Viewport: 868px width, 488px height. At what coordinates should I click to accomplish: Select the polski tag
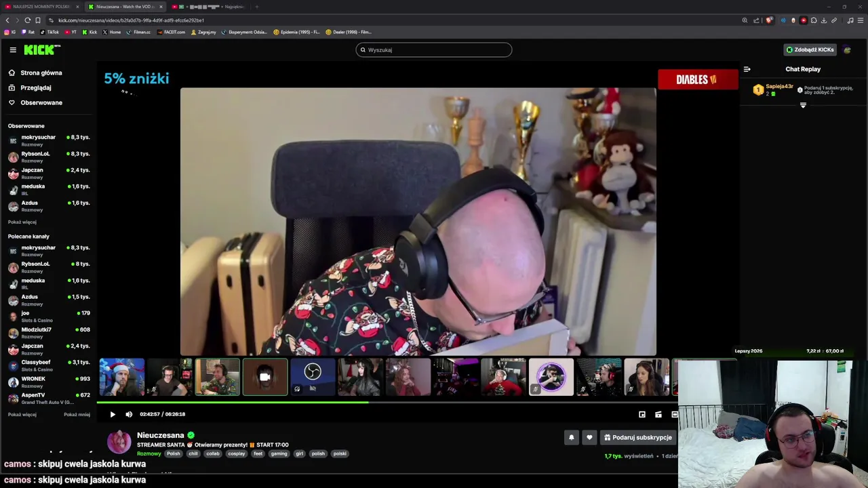[x=340, y=453]
